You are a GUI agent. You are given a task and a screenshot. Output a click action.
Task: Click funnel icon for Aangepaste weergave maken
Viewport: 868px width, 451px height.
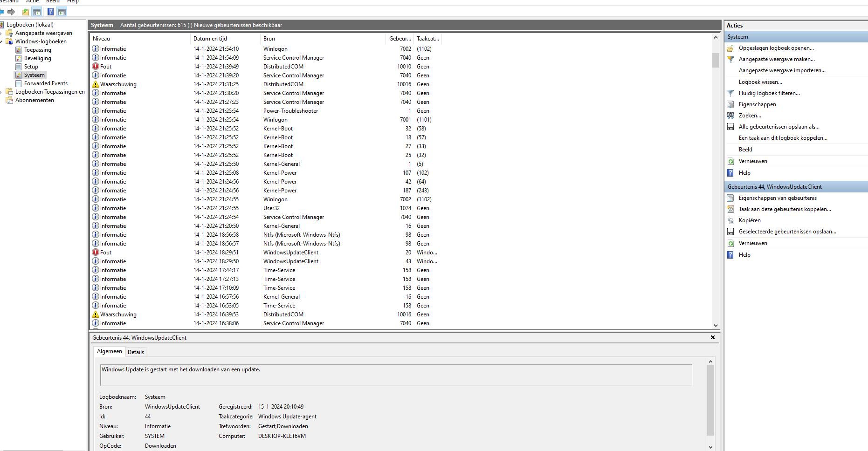730,59
